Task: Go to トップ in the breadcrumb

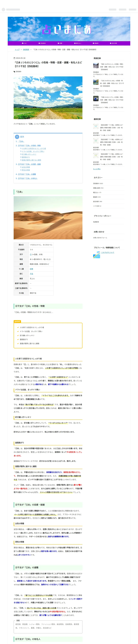Action: (17, 49)
